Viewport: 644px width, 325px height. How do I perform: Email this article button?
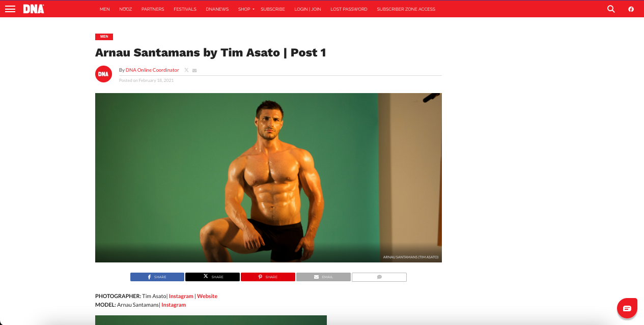click(323, 277)
